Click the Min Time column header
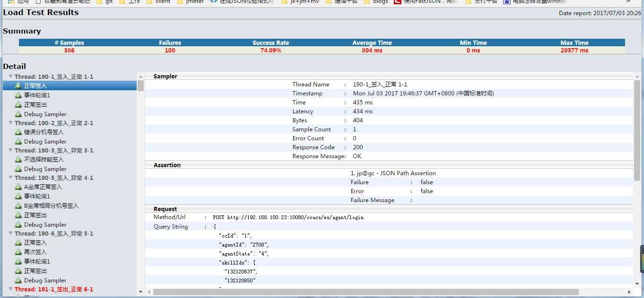The image size is (644, 298). [473, 43]
